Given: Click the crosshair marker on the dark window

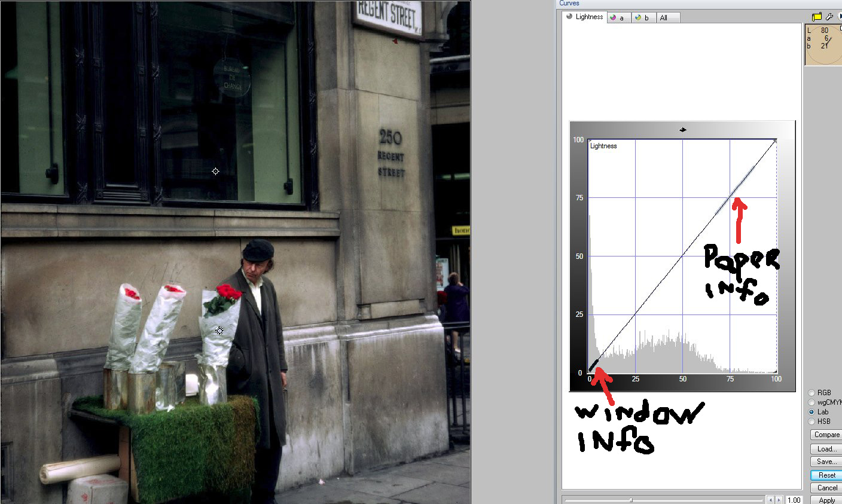Looking at the screenshot, I should coord(216,172).
